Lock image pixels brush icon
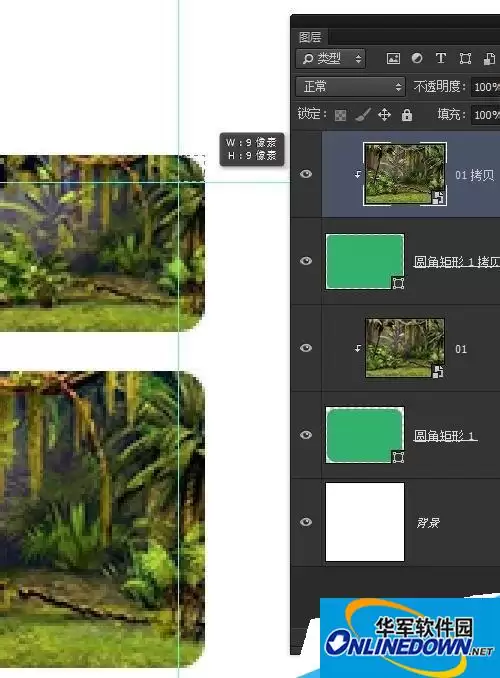This screenshot has height=678, width=500. coord(362,115)
